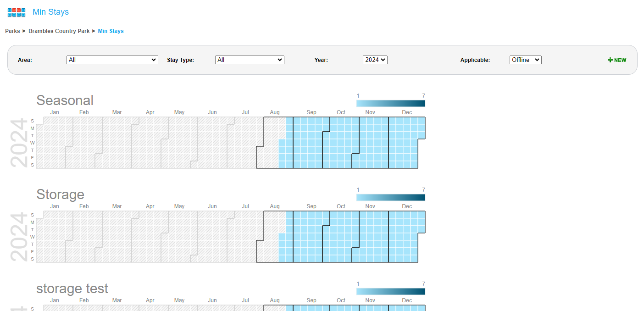The width and height of the screenshot is (644, 311).
Task: Click the green plus NEW icon
Action: coord(616,60)
